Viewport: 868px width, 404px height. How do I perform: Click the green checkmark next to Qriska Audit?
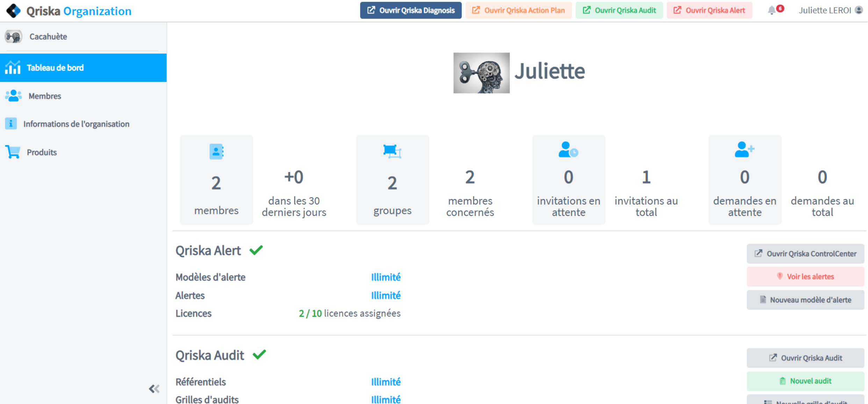point(259,355)
